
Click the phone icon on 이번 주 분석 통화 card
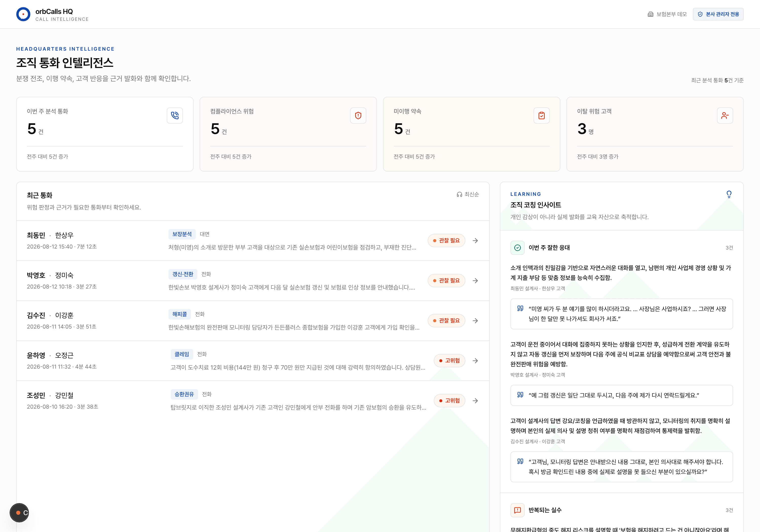(x=175, y=116)
